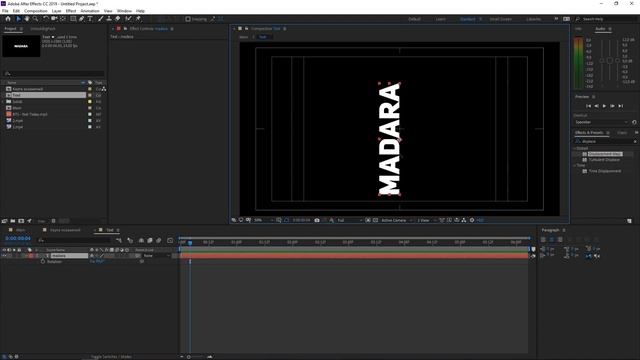
Task: Click the yellow label swatch of Text comp
Action: (90, 95)
